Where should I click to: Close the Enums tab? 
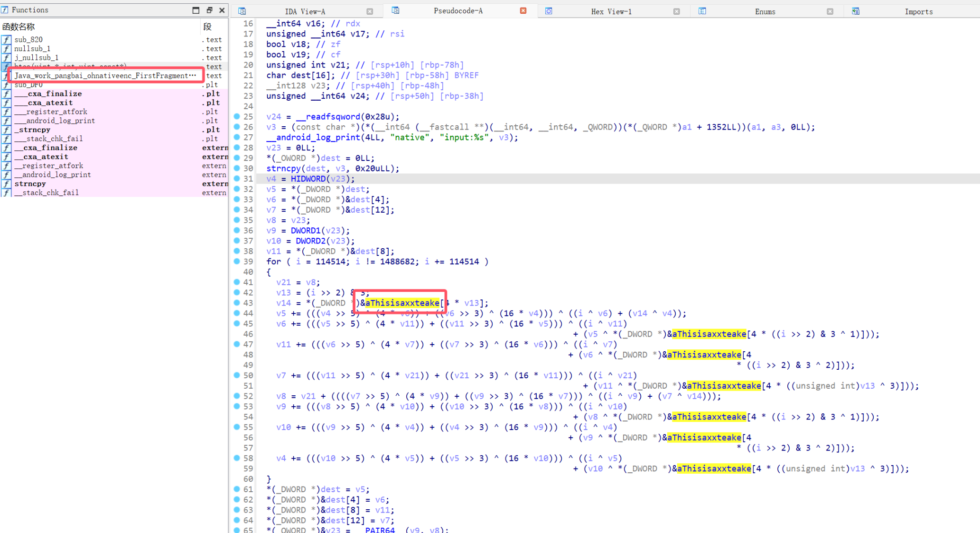coord(830,11)
